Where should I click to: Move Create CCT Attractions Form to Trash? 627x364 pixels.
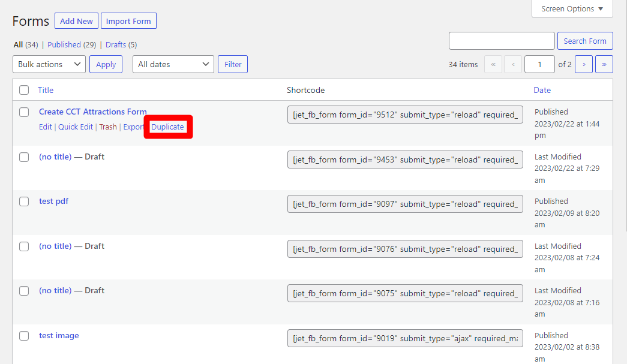[108, 127]
